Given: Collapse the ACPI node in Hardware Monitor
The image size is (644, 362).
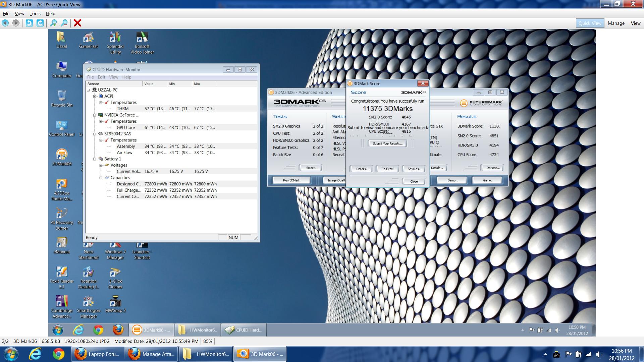Looking at the screenshot, I should point(95,96).
